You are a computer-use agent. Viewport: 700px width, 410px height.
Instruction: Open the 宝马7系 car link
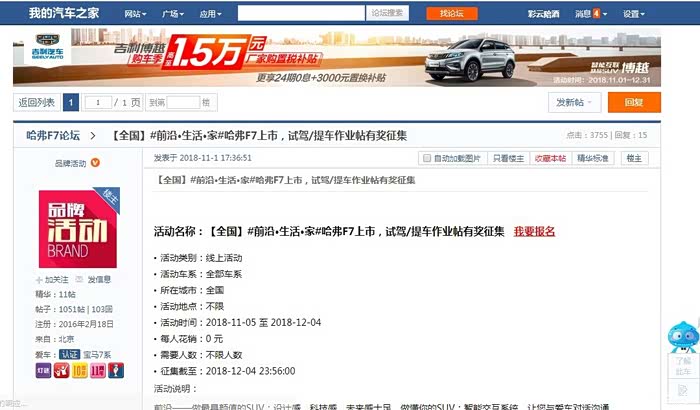[x=97, y=355]
